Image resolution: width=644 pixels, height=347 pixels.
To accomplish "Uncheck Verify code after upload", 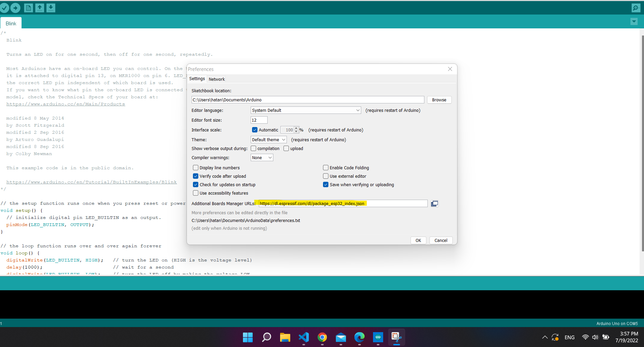I will (x=196, y=176).
